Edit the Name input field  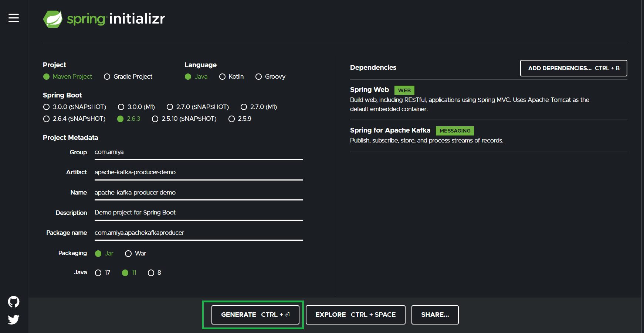point(199,193)
